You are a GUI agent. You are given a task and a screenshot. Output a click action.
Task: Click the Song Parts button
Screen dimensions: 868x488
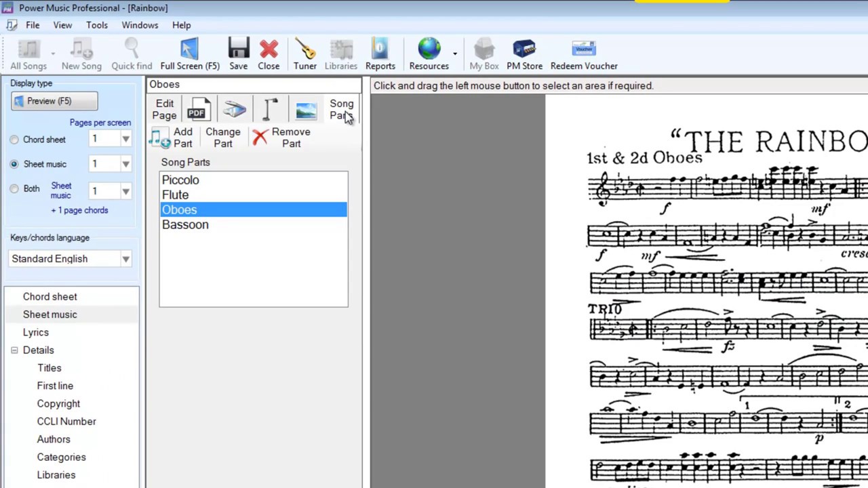pyautogui.click(x=341, y=109)
